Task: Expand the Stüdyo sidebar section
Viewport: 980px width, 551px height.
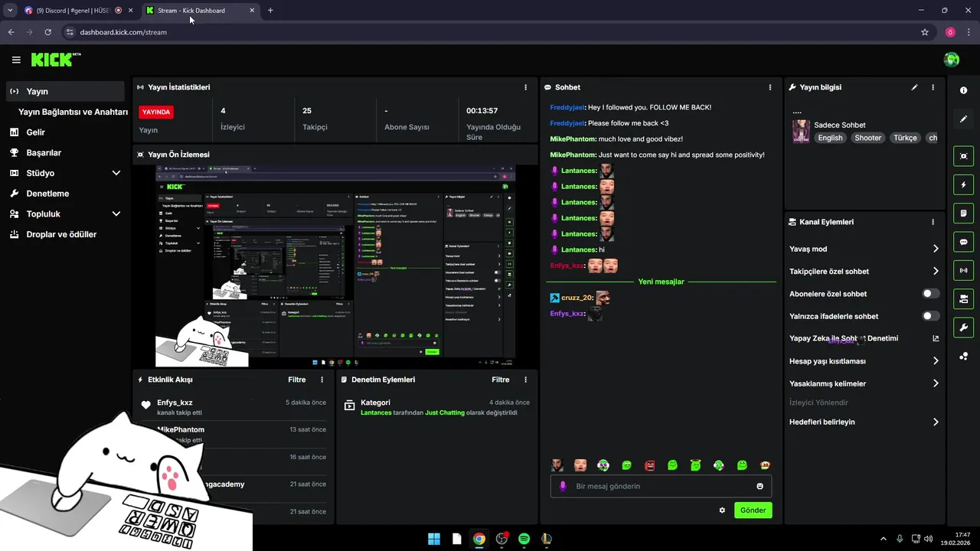Action: (116, 173)
